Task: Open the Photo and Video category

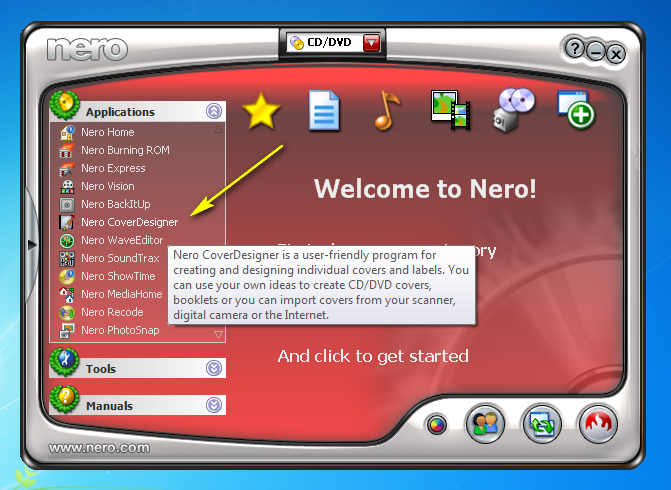Action: click(451, 110)
